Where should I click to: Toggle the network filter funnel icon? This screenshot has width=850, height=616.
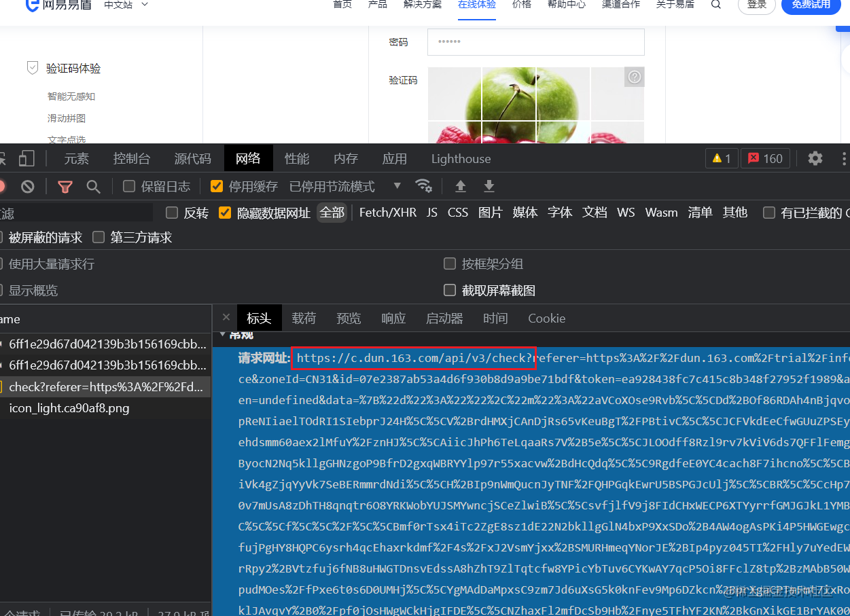pos(65,186)
